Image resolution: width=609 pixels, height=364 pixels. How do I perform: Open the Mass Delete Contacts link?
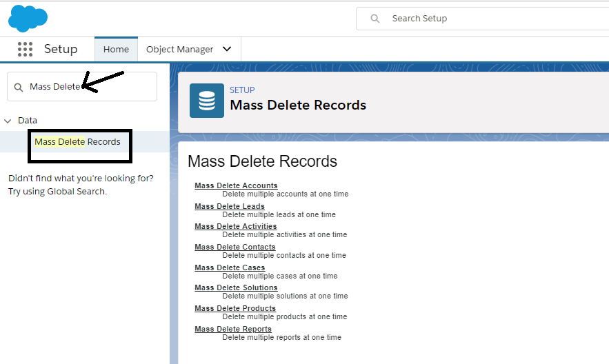[234, 247]
